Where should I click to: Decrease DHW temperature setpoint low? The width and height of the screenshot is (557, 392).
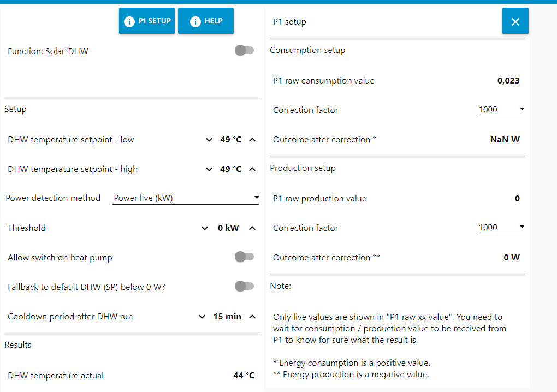click(x=209, y=140)
